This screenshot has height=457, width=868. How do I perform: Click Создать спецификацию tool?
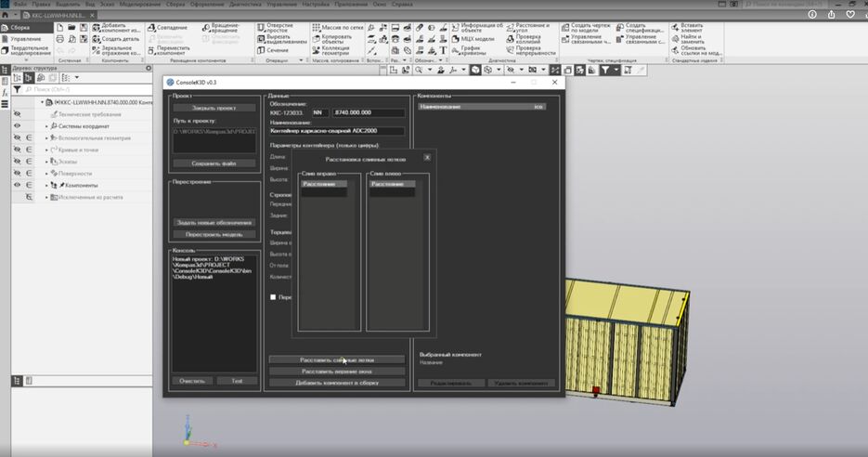pyautogui.click(x=640, y=28)
